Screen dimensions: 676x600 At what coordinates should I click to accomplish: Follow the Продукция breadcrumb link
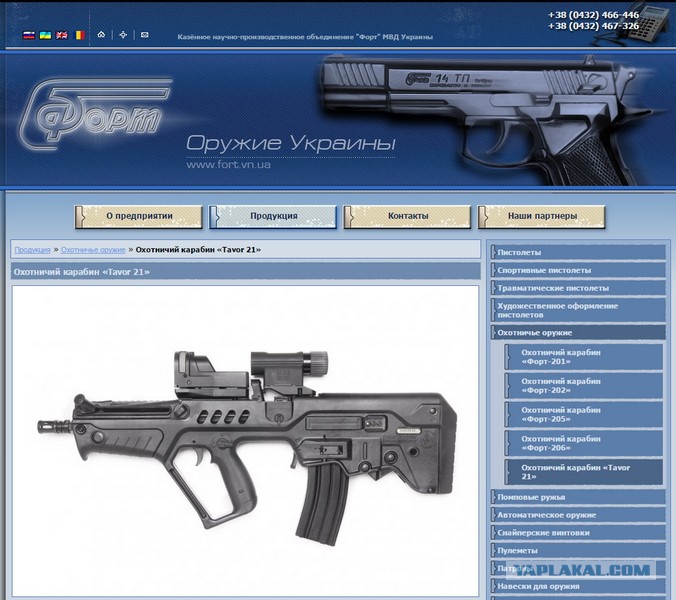tap(32, 250)
